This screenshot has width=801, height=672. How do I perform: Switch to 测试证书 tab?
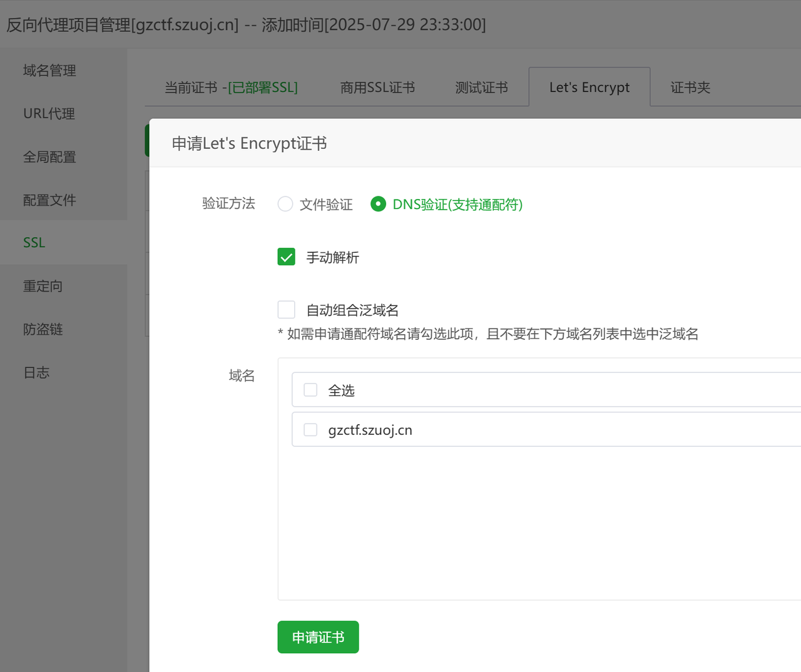[x=481, y=88]
